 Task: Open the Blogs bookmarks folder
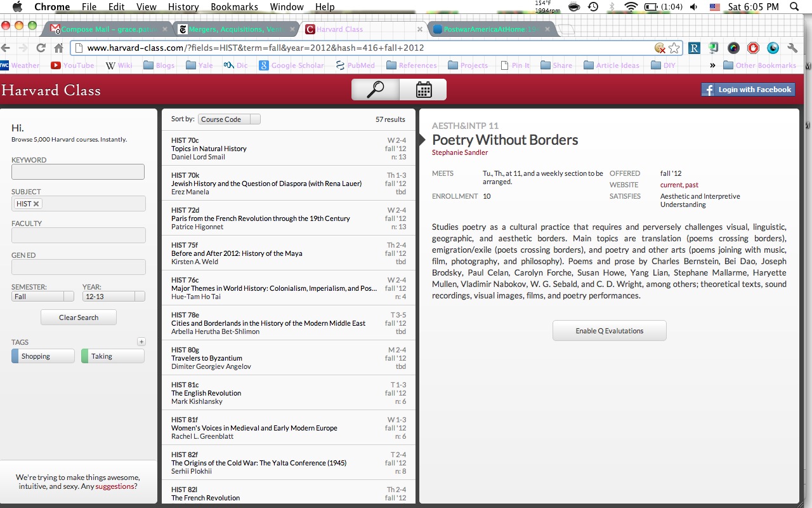point(159,65)
